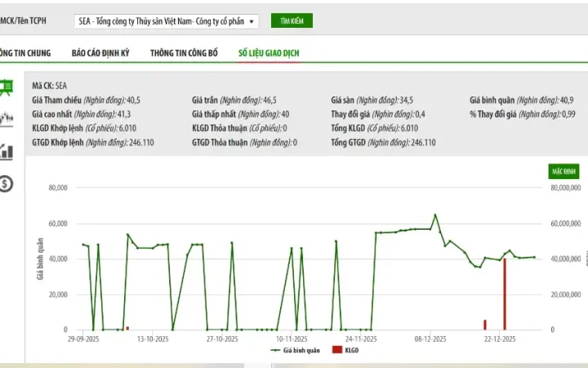
Task: Click the 24-11-2025 date axis label
Action: coord(361,339)
